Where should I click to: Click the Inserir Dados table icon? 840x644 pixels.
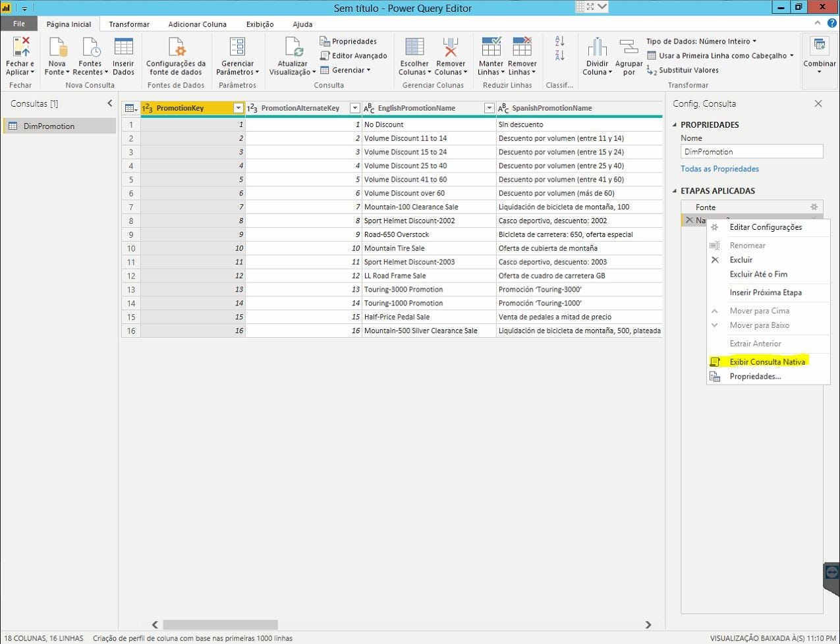tap(123, 47)
